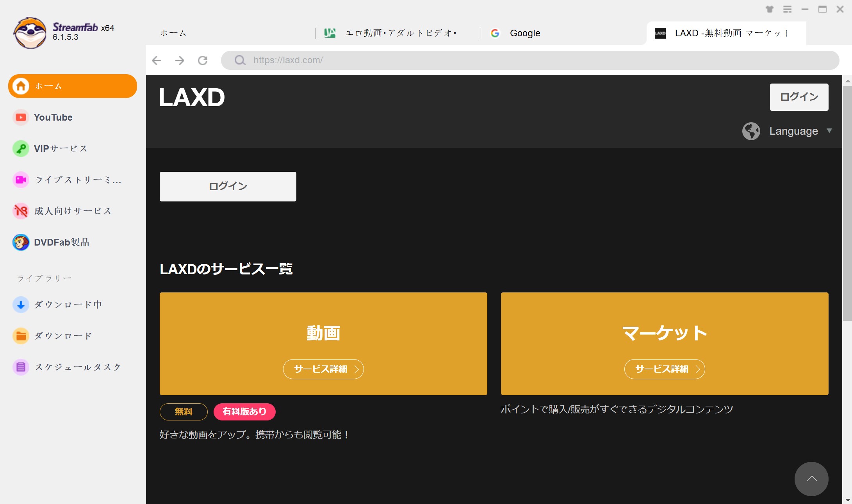Open サービス詳細 under マーケット
The image size is (852, 504).
665,369
